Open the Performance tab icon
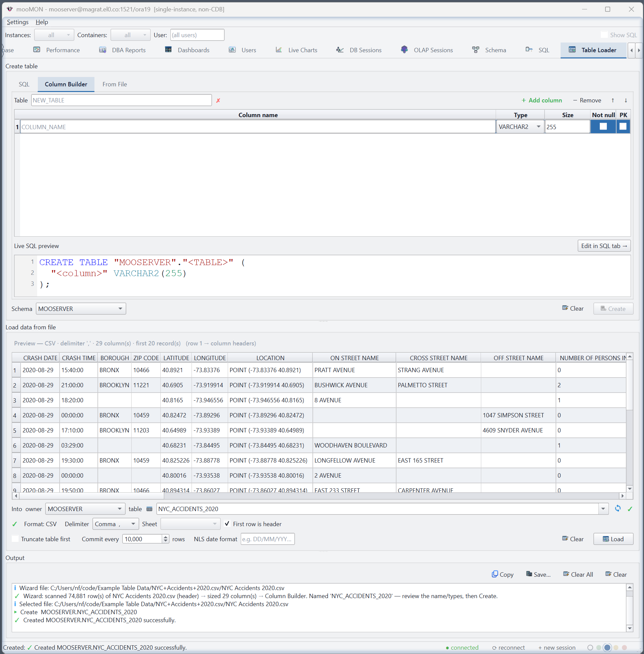644x654 pixels. (37, 50)
